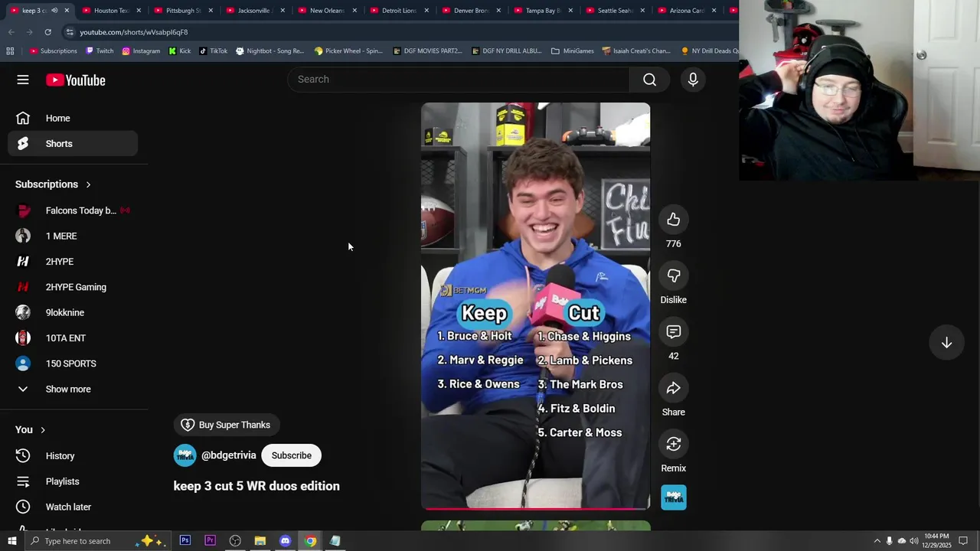Select Shorts in the sidebar
Viewport: 980px width, 551px height.
point(73,144)
